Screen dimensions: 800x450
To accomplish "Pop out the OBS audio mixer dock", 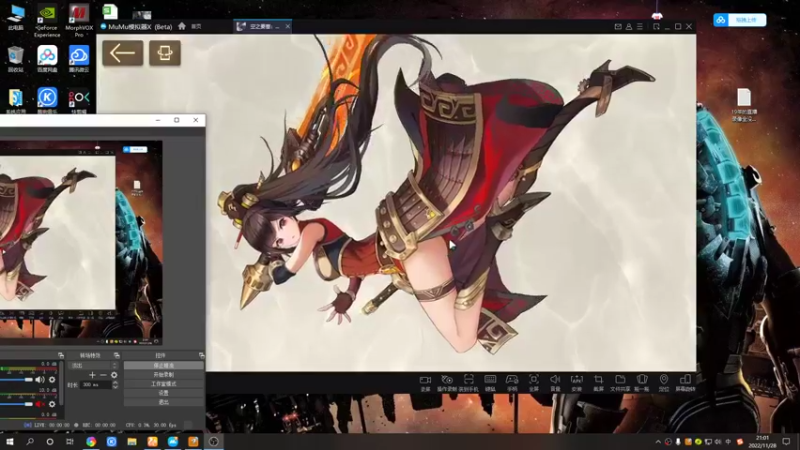I will tap(61, 355).
